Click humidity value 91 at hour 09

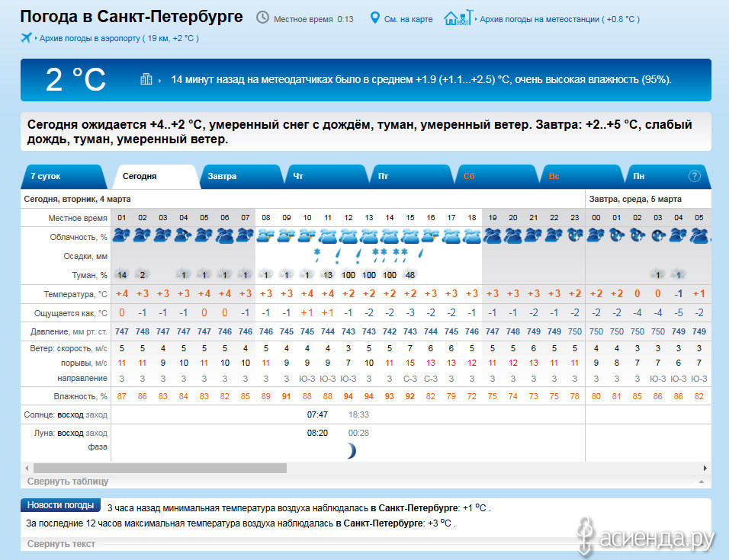pyautogui.click(x=287, y=396)
